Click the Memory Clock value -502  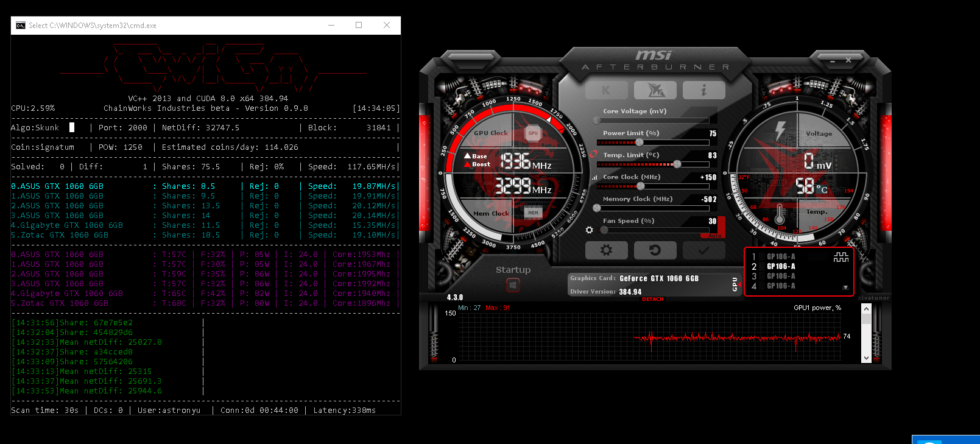coord(709,199)
